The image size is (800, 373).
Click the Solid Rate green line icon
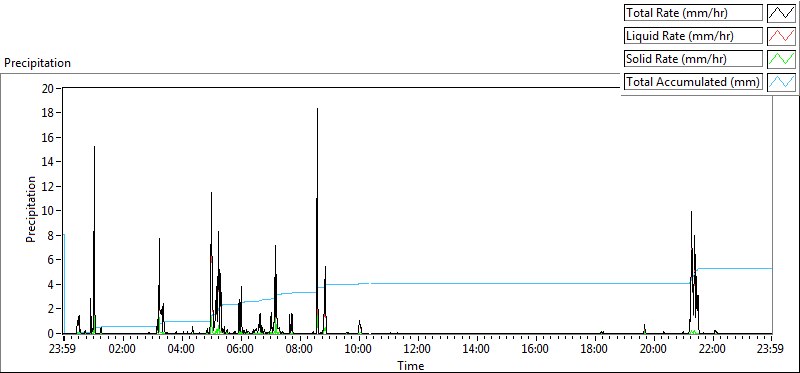782,59
